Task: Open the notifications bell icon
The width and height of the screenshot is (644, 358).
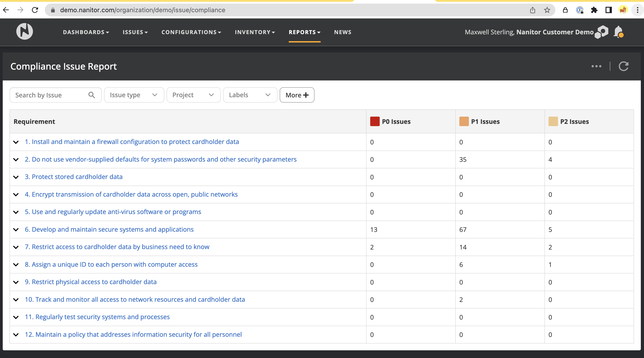Action: [x=618, y=32]
